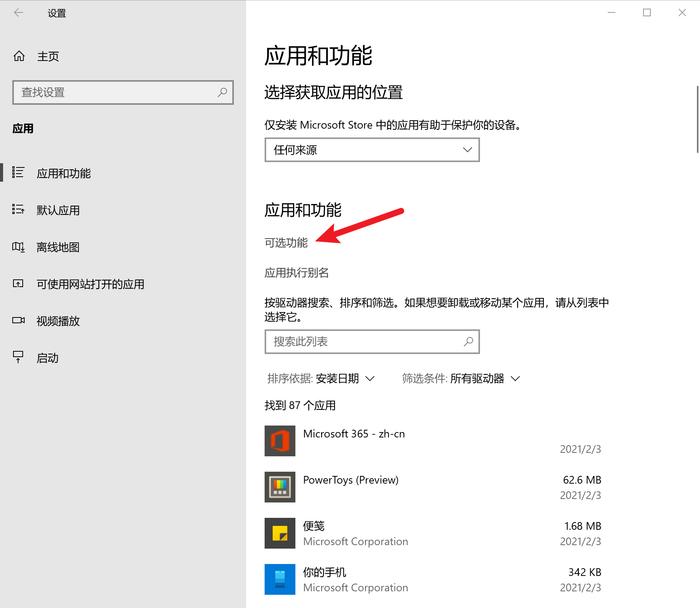Click the magnifier icon in 查找设置 box
Viewport: 700px width, 608px height.
222,92
